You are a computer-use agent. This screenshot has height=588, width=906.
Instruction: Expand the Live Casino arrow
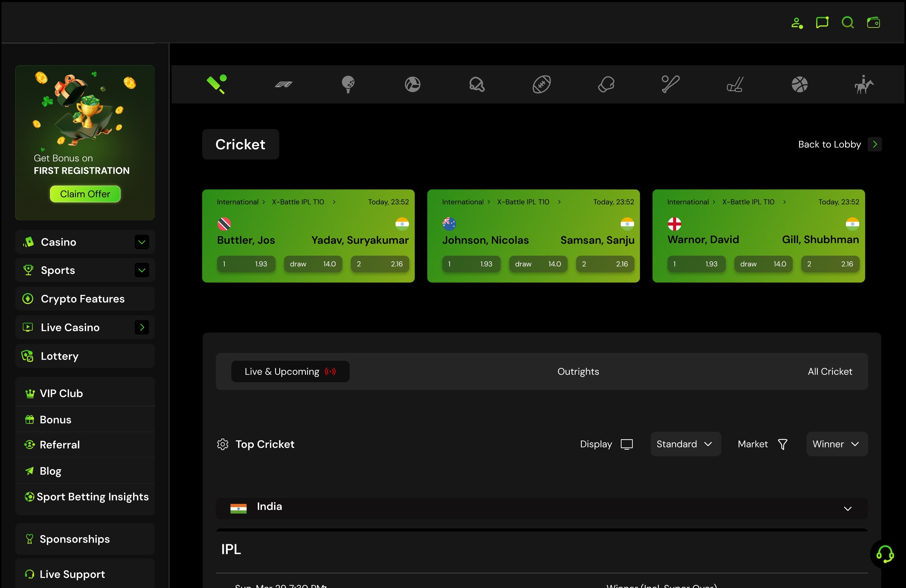click(x=142, y=327)
